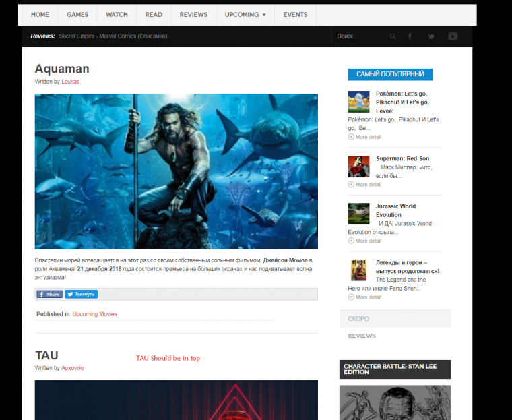This screenshot has height=420, width=512.
Task: Open the REVIEWS menu item in navbar
Action: pyautogui.click(x=193, y=15)
